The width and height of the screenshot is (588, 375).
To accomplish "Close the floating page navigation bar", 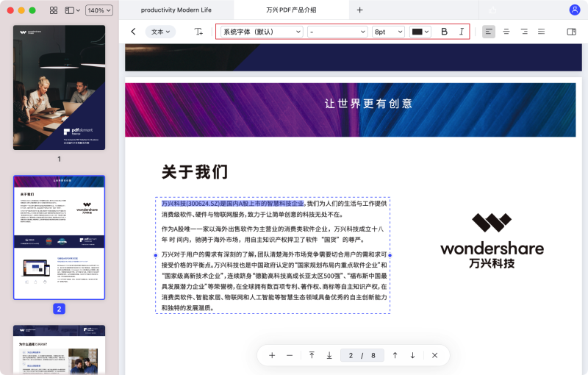I will click(x=434, y=355).
